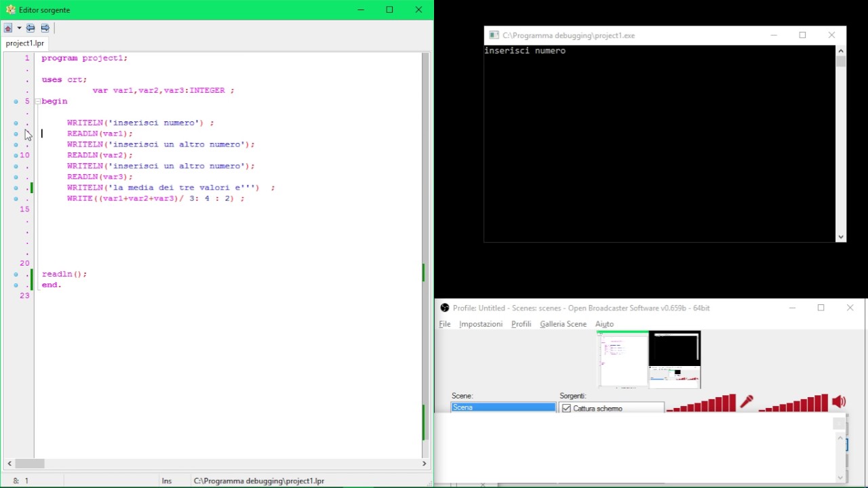
Task: Mute the microphone icon in OBS
Action: pos(747,402)
